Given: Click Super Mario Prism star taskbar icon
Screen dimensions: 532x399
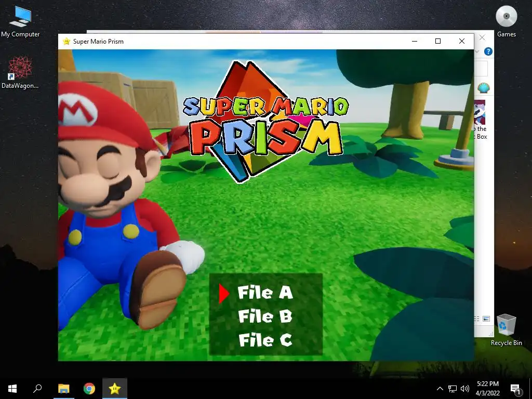Looking at the screenshot, I should coord(115,389).
